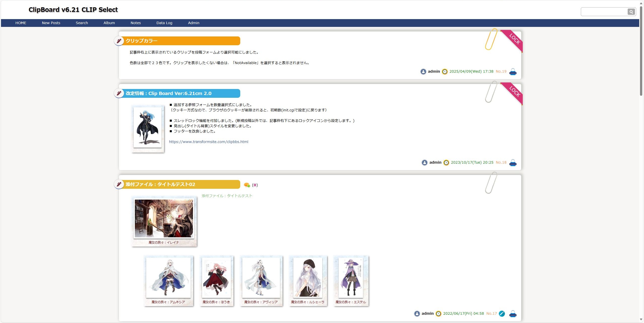Click the comment bubble icon with (0) count

click(247, 185)
